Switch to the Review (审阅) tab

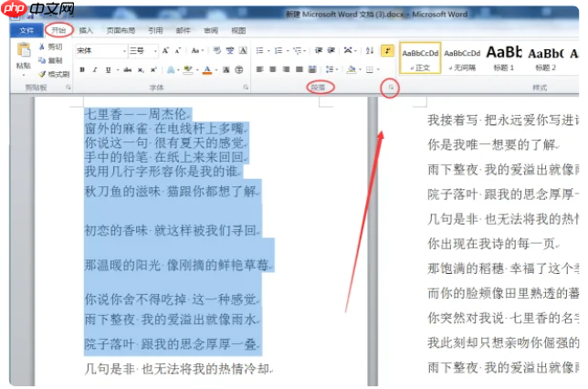point(211,30)
